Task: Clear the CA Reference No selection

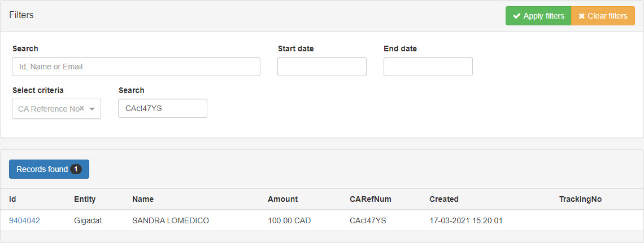Action: click(x=82, y=108)
